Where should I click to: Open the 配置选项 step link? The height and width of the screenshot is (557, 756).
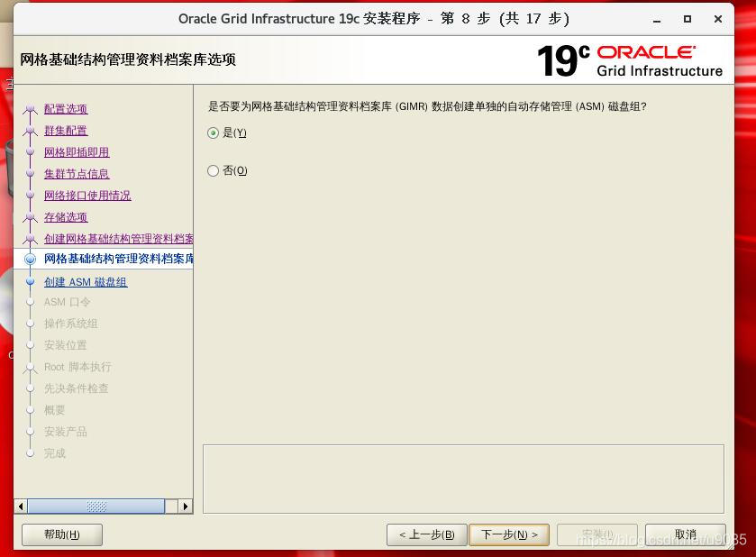[x=66, y=109]
